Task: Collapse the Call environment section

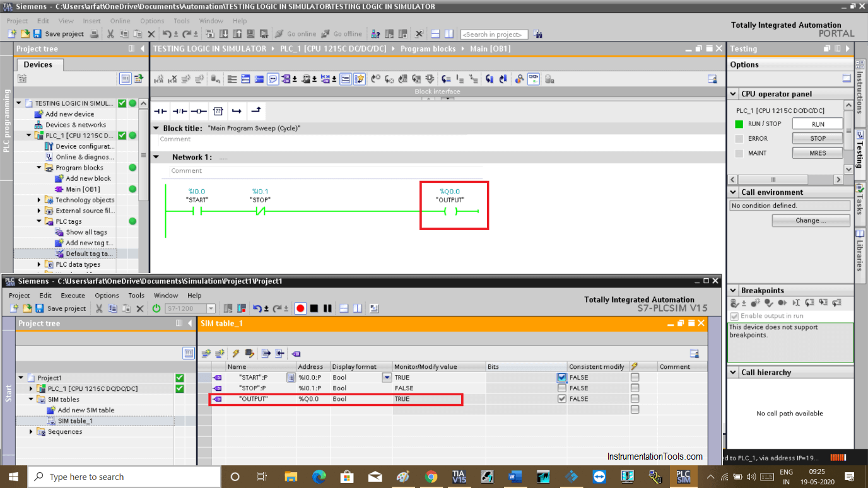Action: [733, 192]
